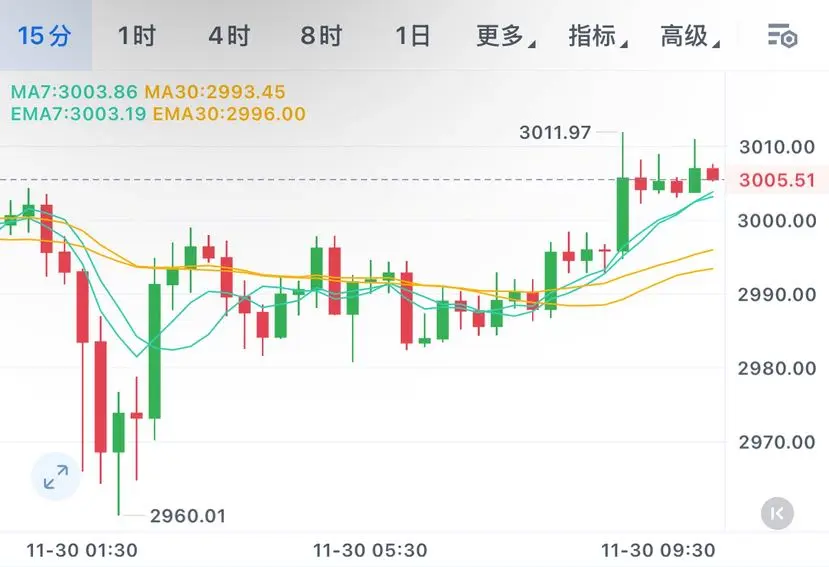The image size is (829, 567).
Task: Click the MA7:3003.86 indicator label
Action: (x=74, y=92)
